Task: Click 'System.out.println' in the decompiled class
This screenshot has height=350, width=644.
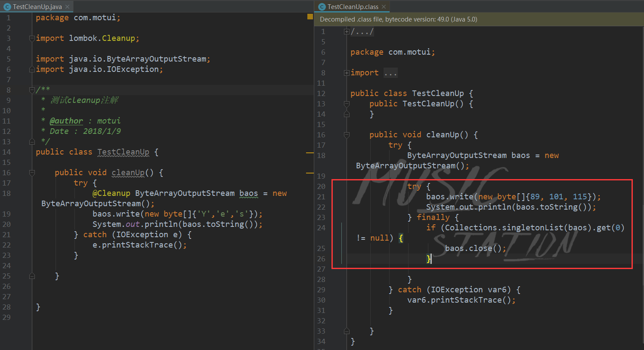Action: (469, 207)
